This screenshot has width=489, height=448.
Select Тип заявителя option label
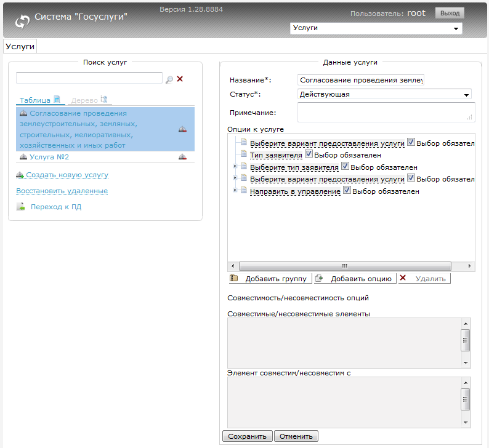276,155
